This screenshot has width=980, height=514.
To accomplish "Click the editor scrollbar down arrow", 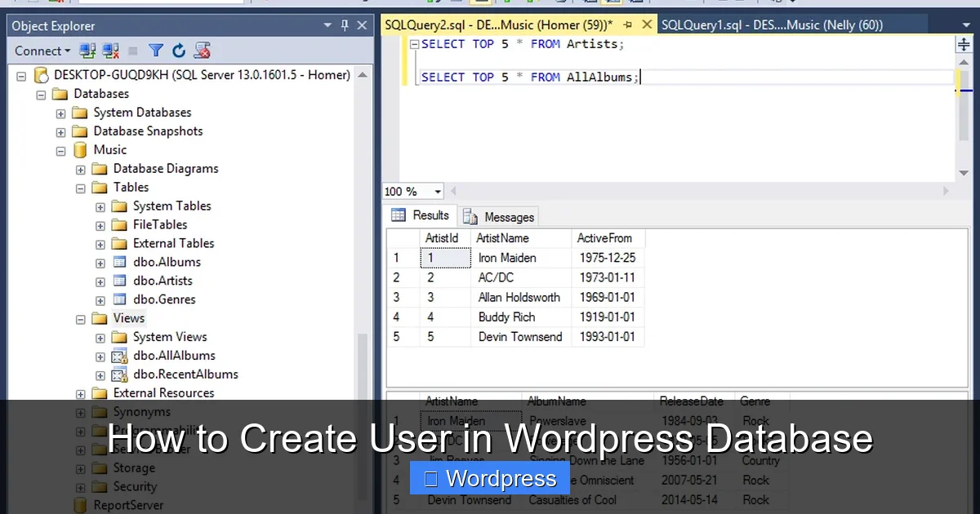I will [963, 173].
